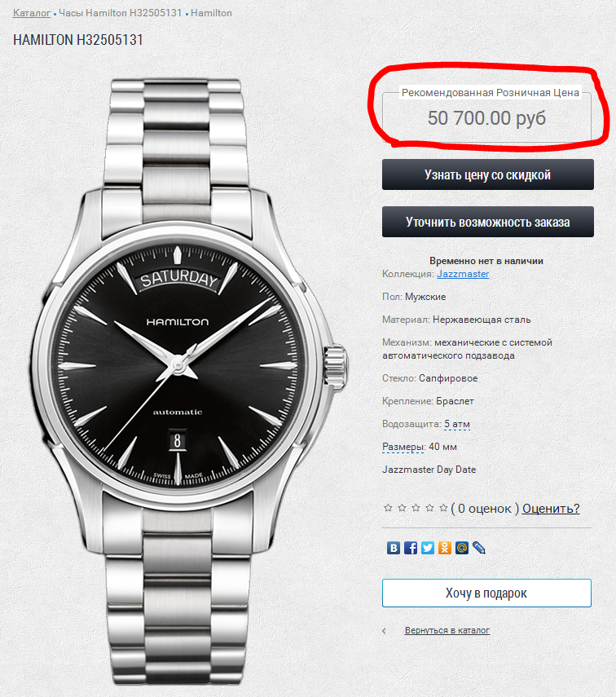Viewport: 616px width, 697px height.
Task: Open the Jazzmaster collection link
Action: click(463, 274)
